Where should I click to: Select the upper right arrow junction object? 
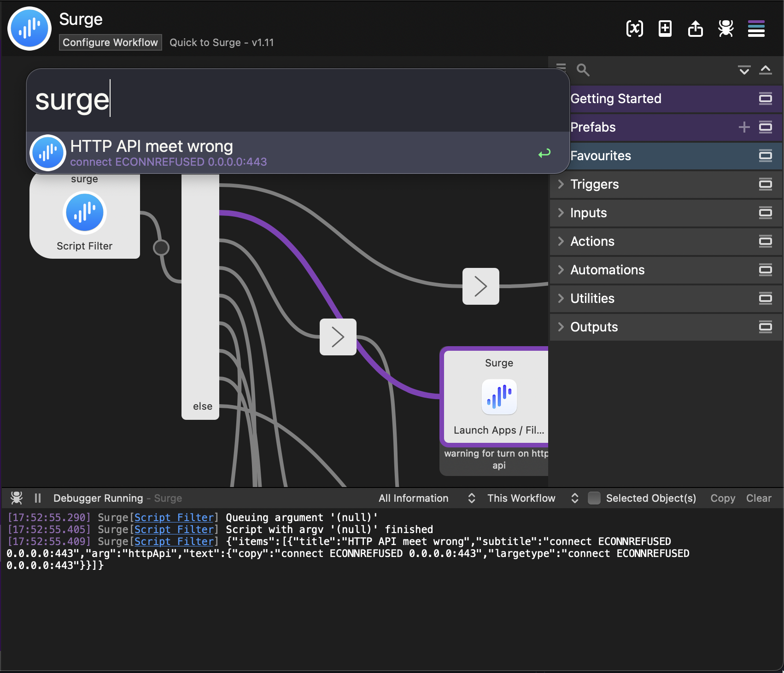(481, 286)
